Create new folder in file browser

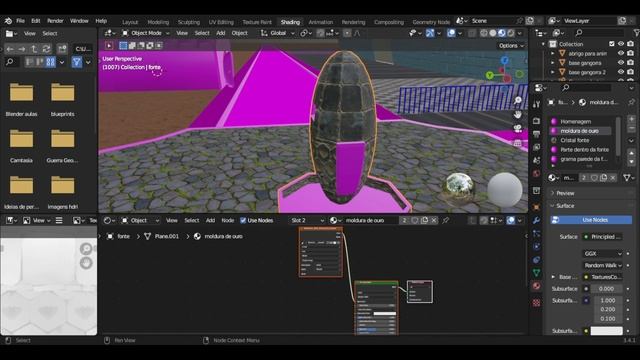(x=62, y=49)
